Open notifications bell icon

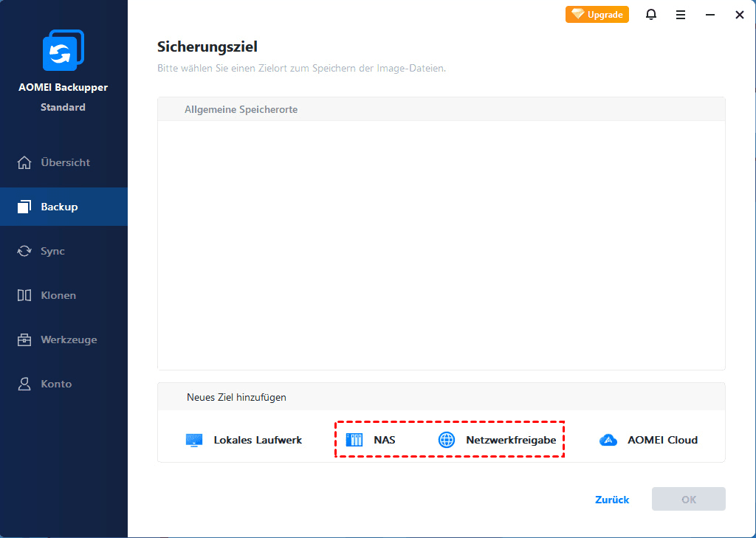tap(651, 15)
